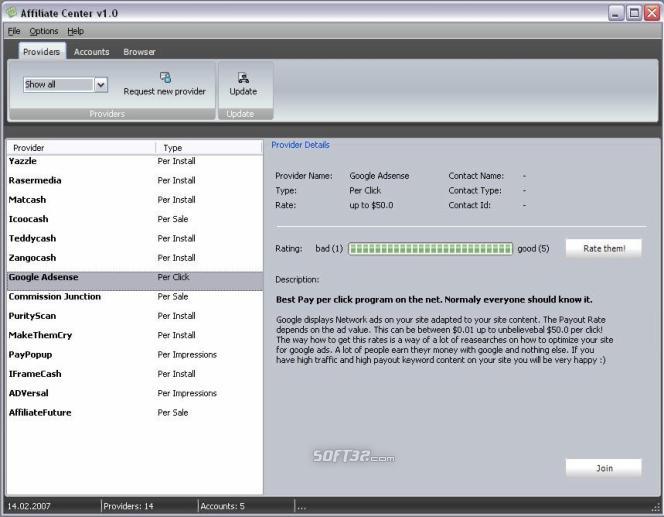This screenshot has width=664, height=517.
Task: Close the Affiliate Center window
Action: click(652, 13)
